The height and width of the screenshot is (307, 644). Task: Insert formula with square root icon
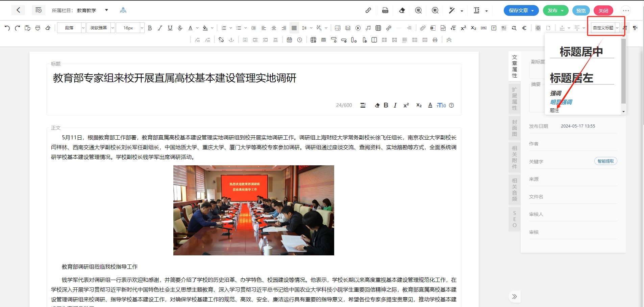click(x=453, y=28)
